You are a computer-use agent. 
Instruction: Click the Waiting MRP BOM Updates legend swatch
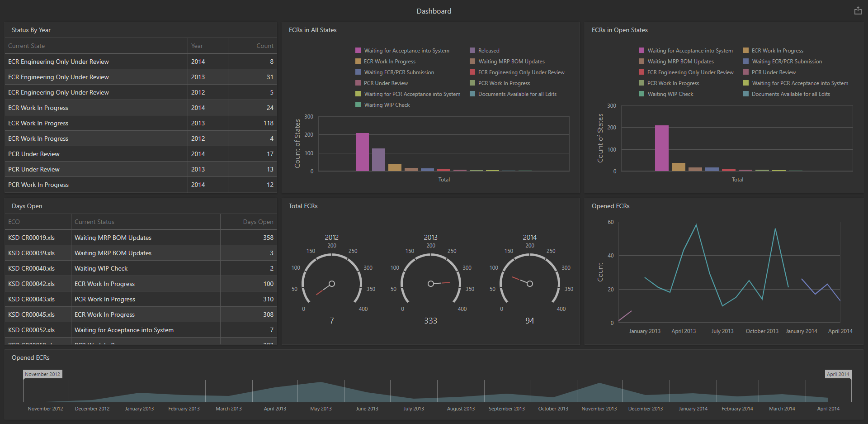[x=472, y=61]
